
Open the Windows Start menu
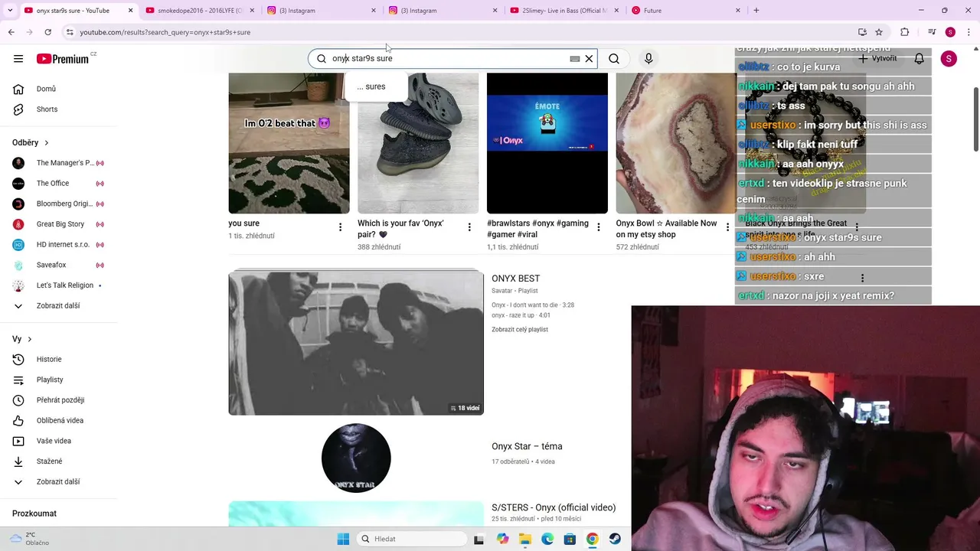click(343, 539)
